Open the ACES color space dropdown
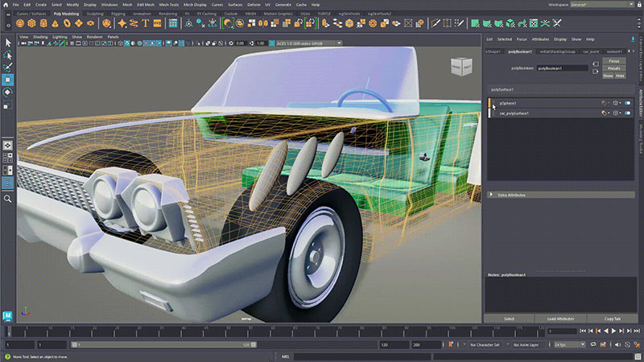The width and height of the screenshot is (644, 362). tap(309, 43)
